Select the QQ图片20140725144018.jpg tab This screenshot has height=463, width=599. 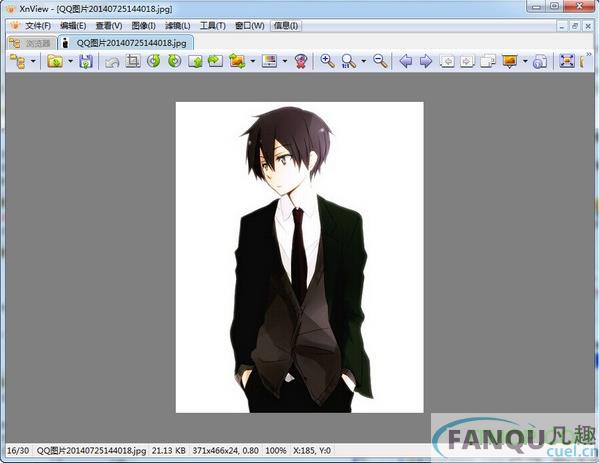point(126,43)
